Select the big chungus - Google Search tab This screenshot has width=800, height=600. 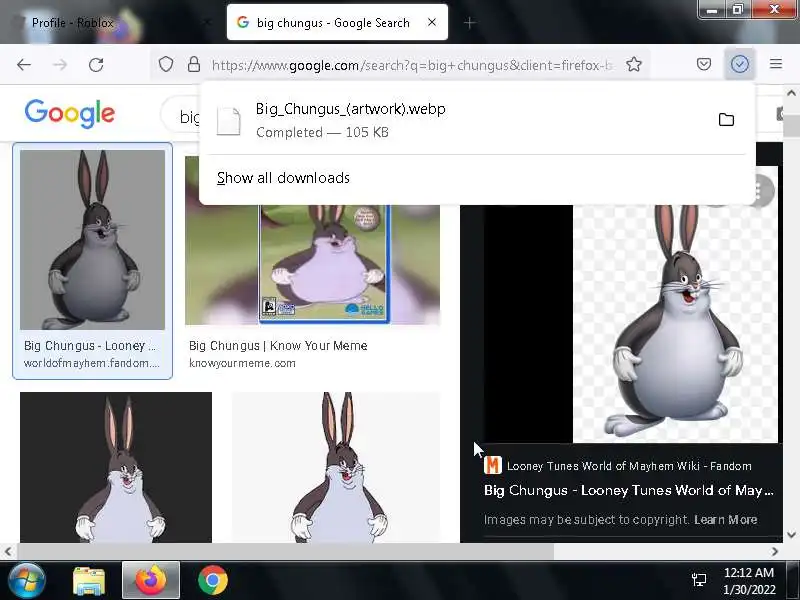tap(337, 22)
